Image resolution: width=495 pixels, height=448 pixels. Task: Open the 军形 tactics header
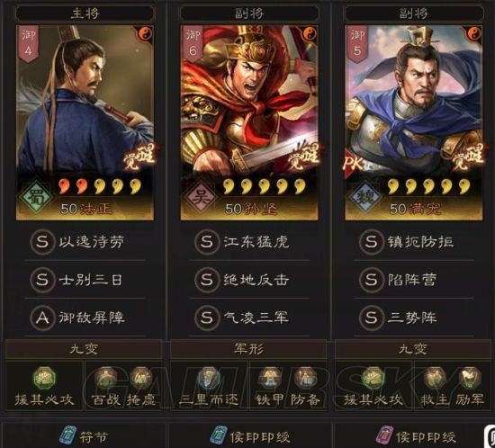pyautogui.click(x=248, y=349)
